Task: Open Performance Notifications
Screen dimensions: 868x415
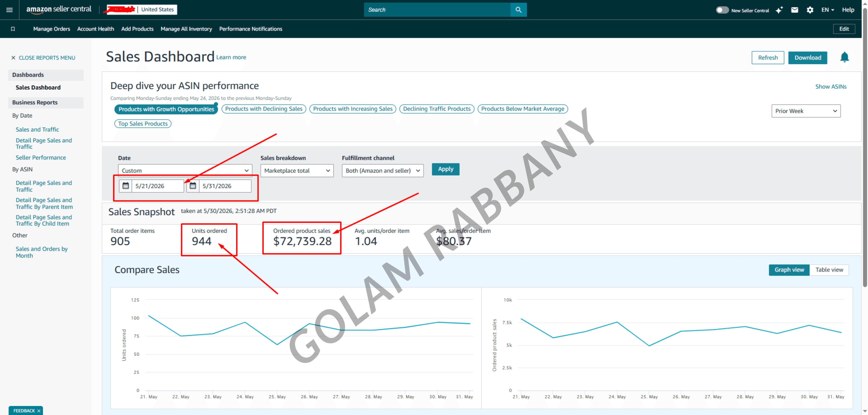Action: (x=251, y=29)
